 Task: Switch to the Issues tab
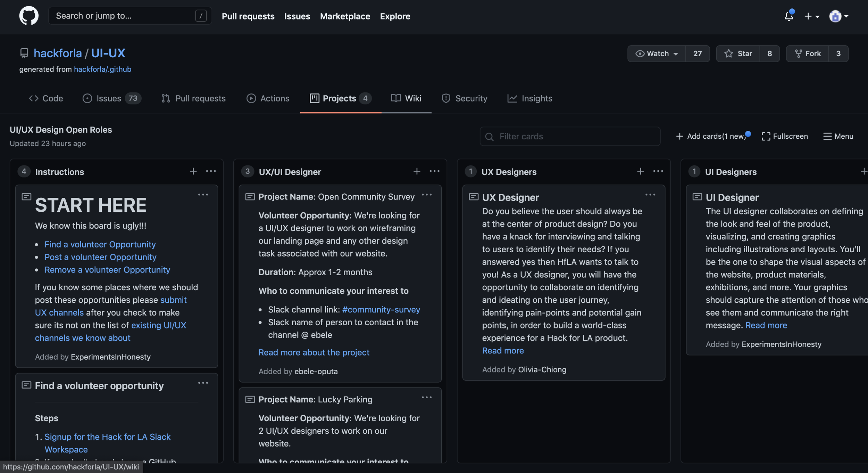point(112,98)
